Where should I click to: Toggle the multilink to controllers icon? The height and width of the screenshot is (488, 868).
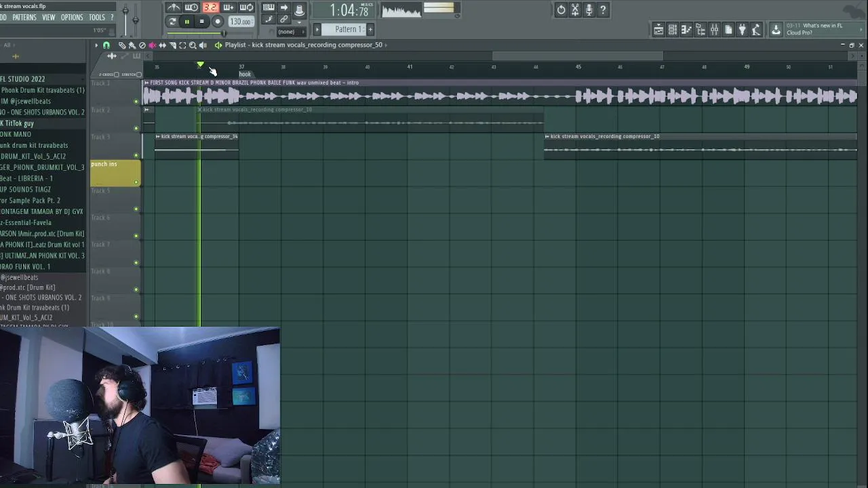(x=283, y=20)
